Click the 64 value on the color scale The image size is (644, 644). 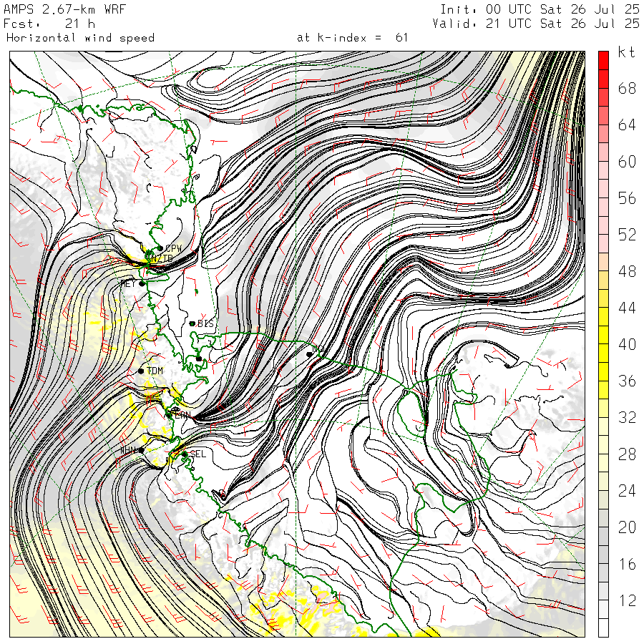pyautogui.click(x=627, y=125)
